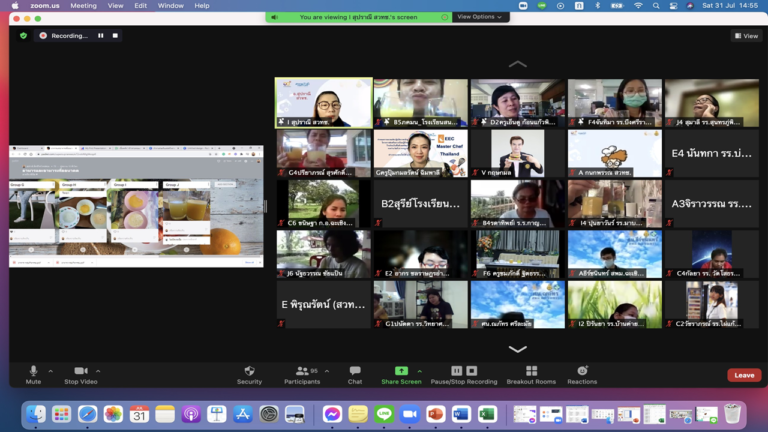Click the View button at top right
The width and height of the screenshot is (768, 432).
[x=746, y=36]
